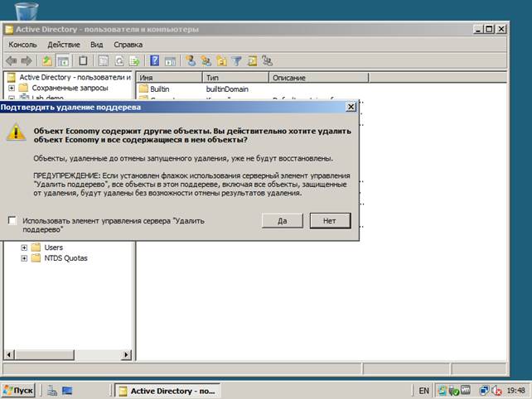Click the Active Directory taskbar button
Viewport: 532px width, 399px height.
[167, 391]
